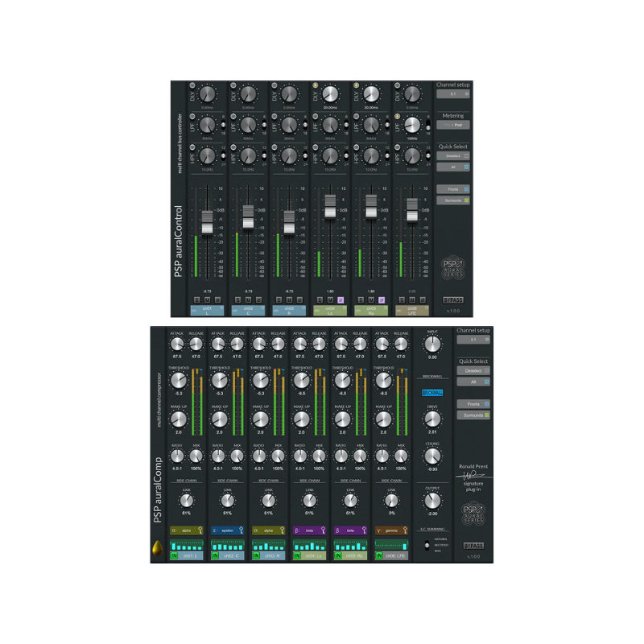Mute channel ch06 LFE in auralControl
Viewport: 644px width, 644px height.
(x=412, y=300)
